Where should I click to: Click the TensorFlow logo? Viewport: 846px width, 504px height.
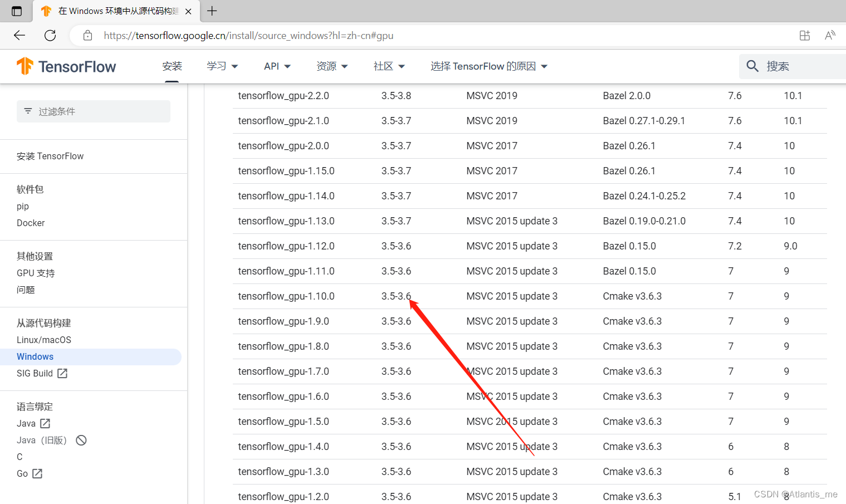click(x=66, y=66)
